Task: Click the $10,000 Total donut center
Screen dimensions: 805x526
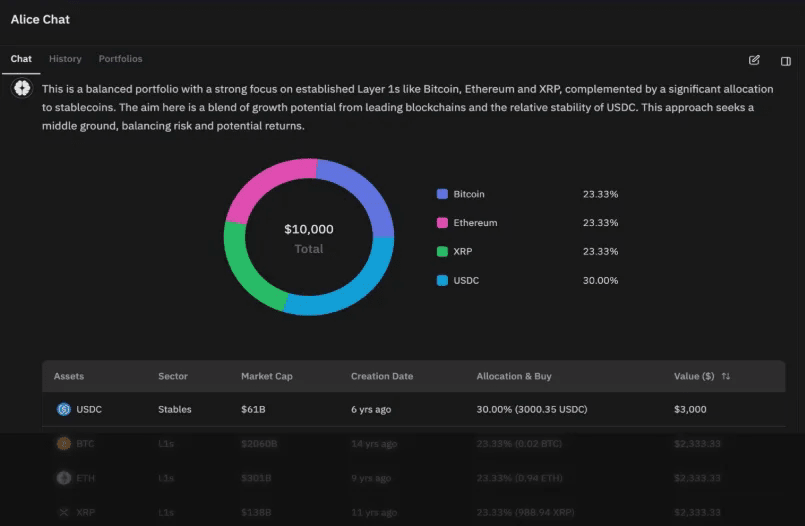Action: point(309,239)
